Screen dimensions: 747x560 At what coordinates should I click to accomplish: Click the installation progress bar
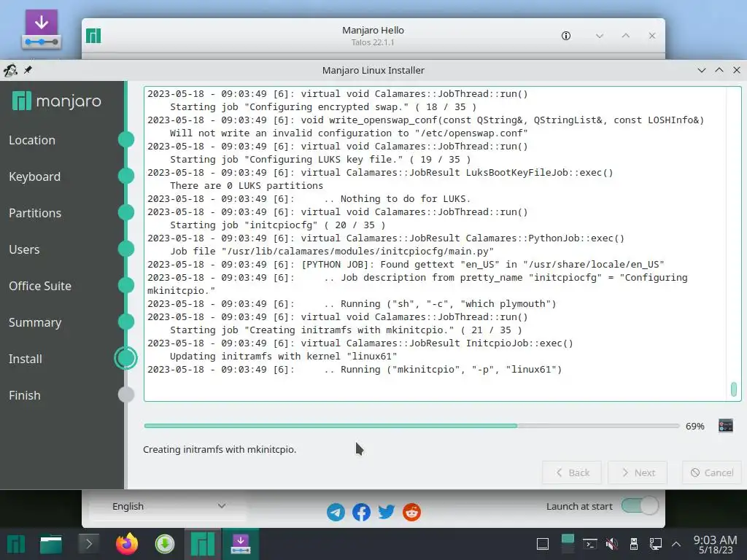(x=411, y=426)
